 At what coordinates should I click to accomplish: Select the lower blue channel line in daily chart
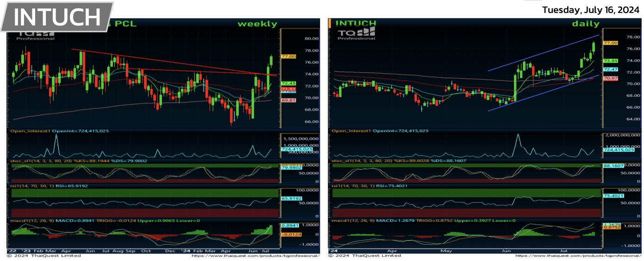coord(544,93)
